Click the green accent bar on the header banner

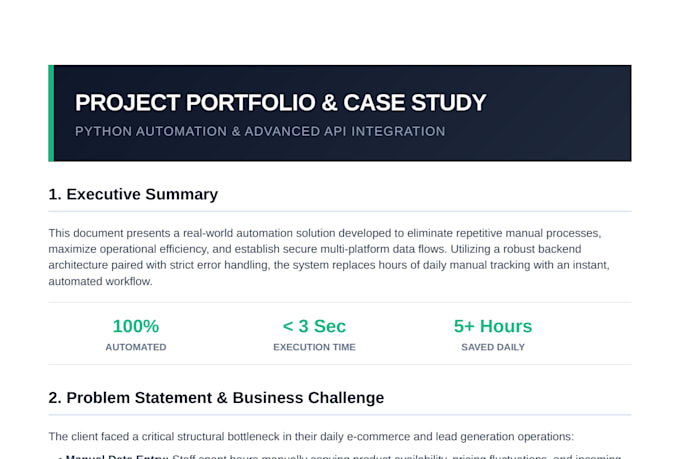point(51,113)
